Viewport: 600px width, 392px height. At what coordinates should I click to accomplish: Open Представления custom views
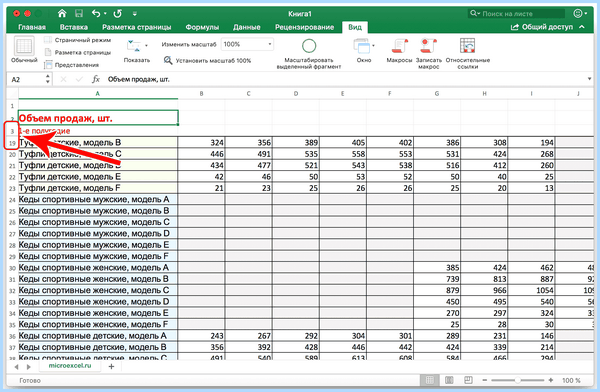click(x=72, y=65)
